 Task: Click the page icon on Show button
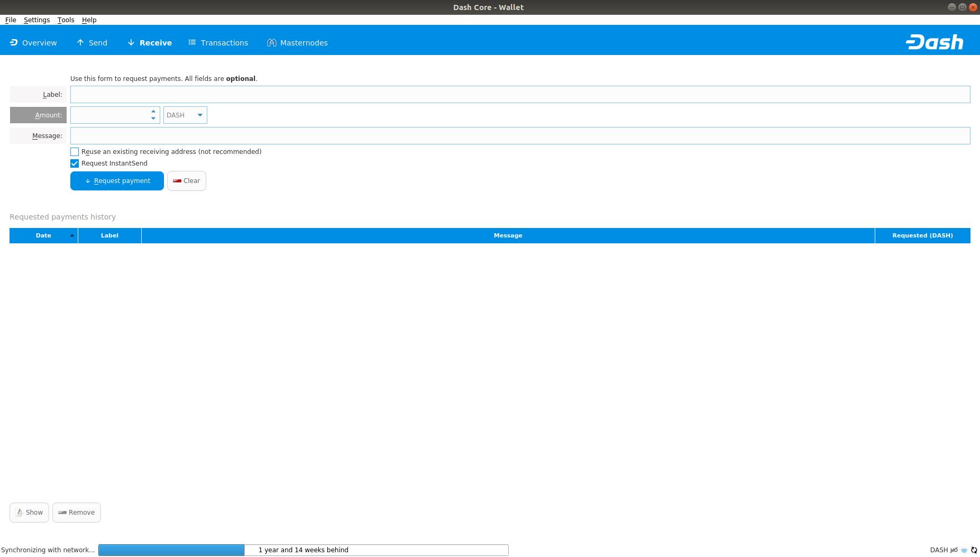19,513
